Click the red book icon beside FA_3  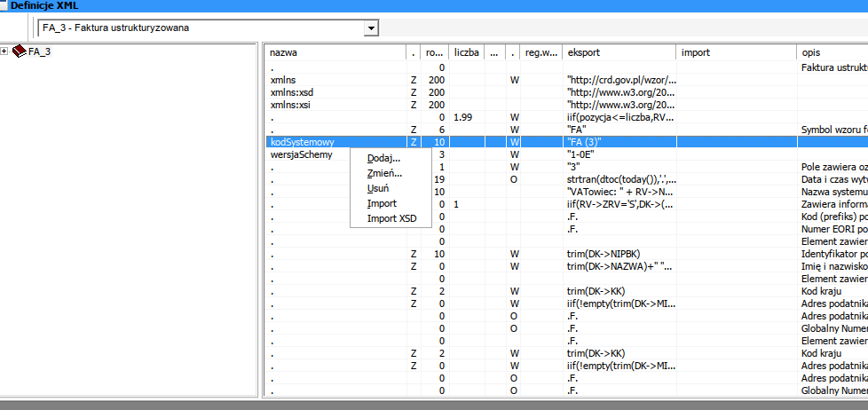[20, 51]
